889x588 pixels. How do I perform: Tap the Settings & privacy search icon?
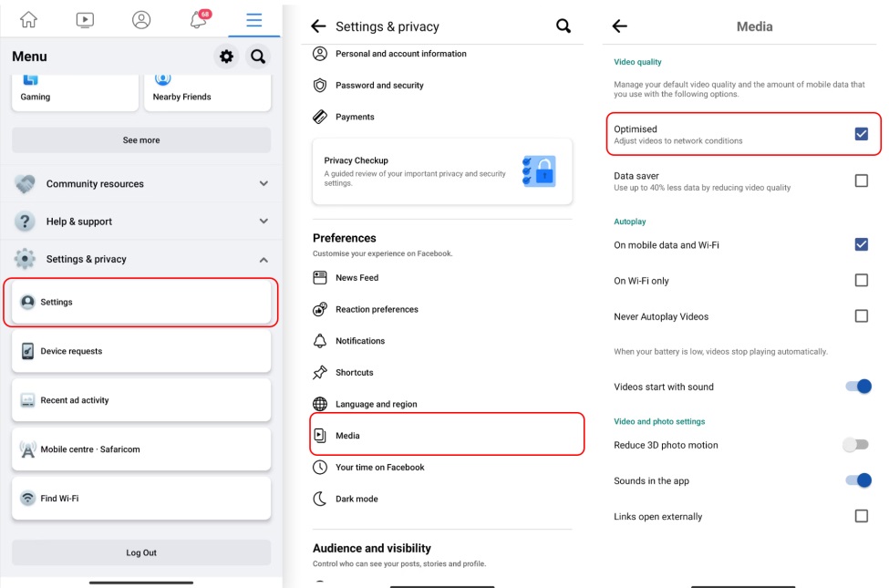563,26
